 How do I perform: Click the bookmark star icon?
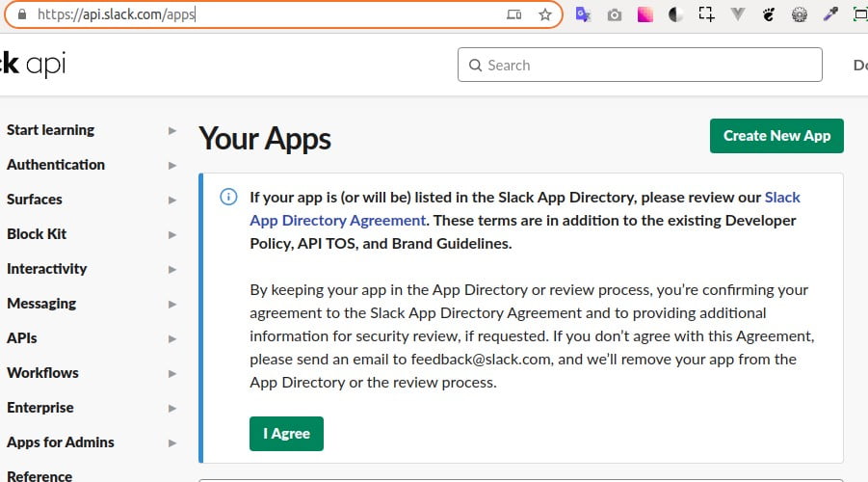click(x=545, y=14)
